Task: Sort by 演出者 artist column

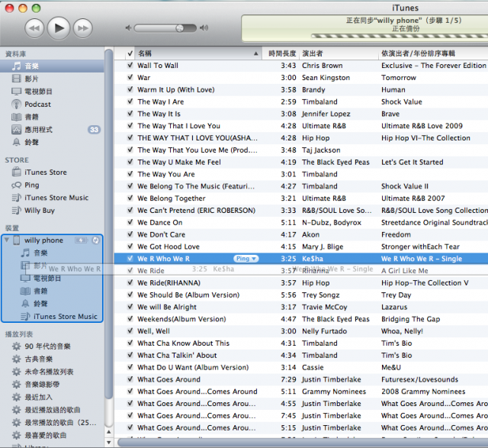Action: pyautogui.click(x=339, y=53)
